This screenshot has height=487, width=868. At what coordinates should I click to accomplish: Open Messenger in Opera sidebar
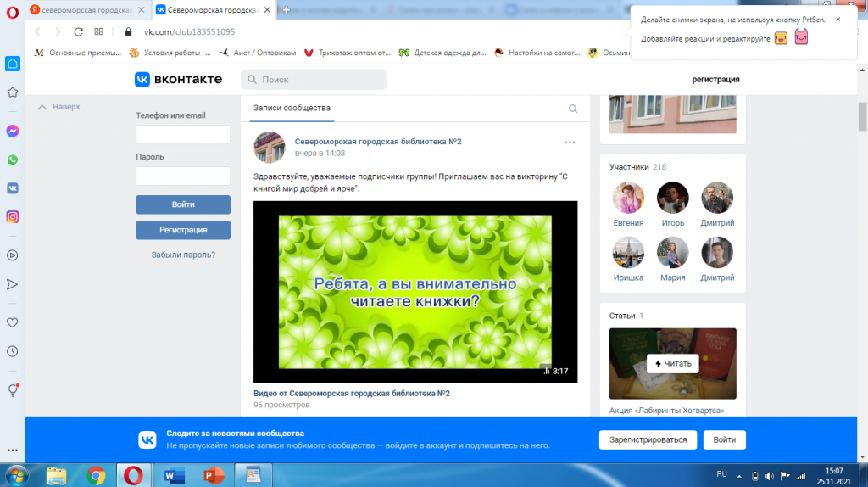12,131
